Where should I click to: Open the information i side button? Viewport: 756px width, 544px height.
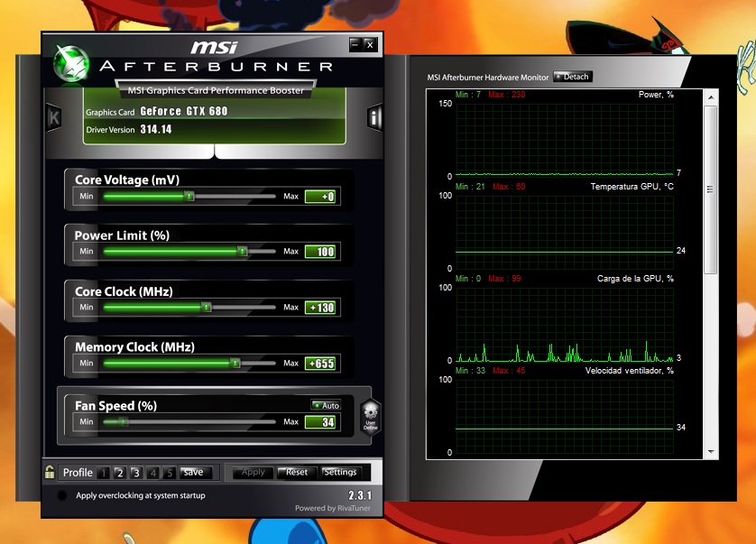point(374,117)
